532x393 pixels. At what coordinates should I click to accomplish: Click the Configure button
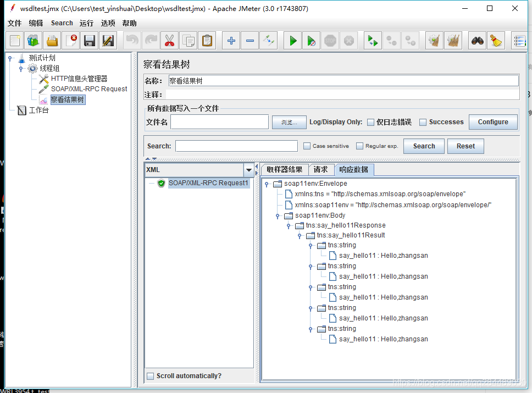pyautogui.click(x=493, y=122)
